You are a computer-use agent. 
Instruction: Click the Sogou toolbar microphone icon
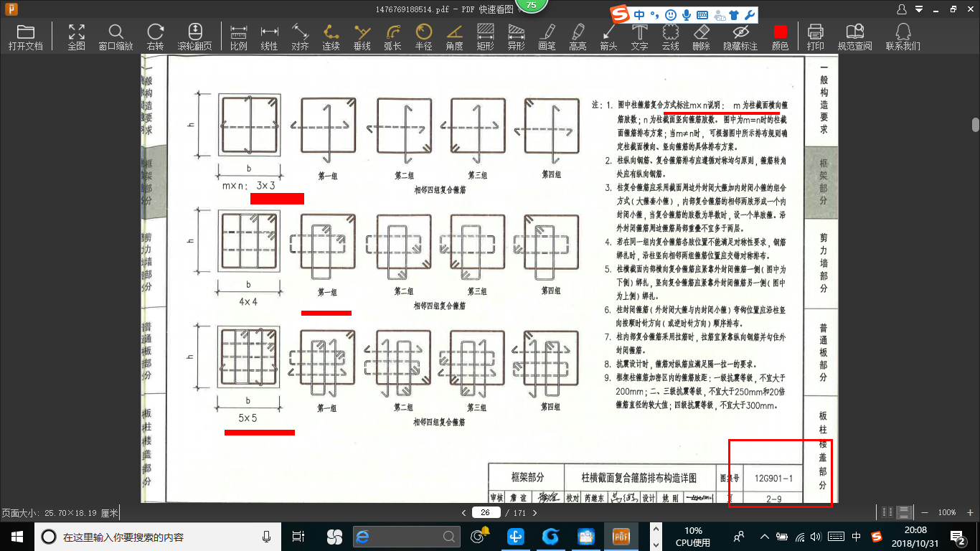click(687, 15)
